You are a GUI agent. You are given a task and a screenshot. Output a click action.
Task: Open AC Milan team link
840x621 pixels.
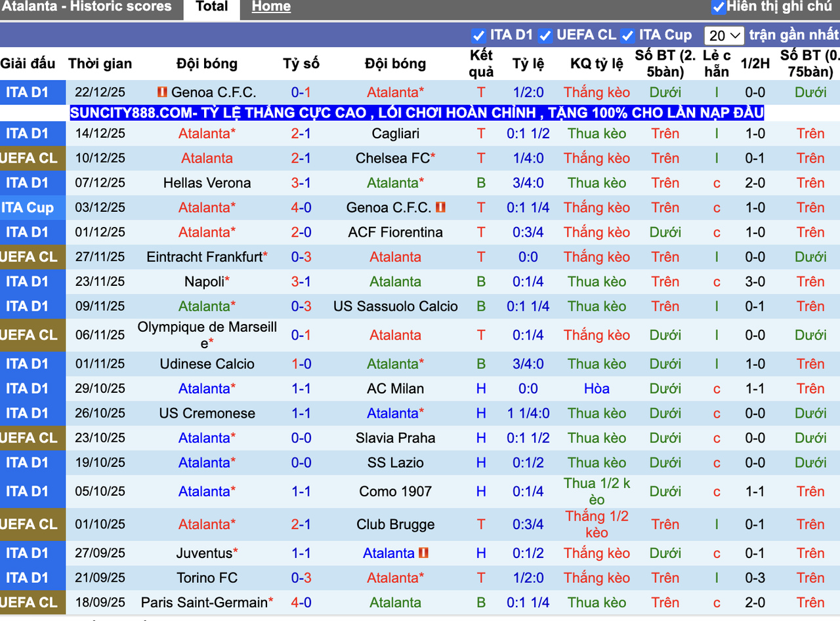[x=395, y=389]
